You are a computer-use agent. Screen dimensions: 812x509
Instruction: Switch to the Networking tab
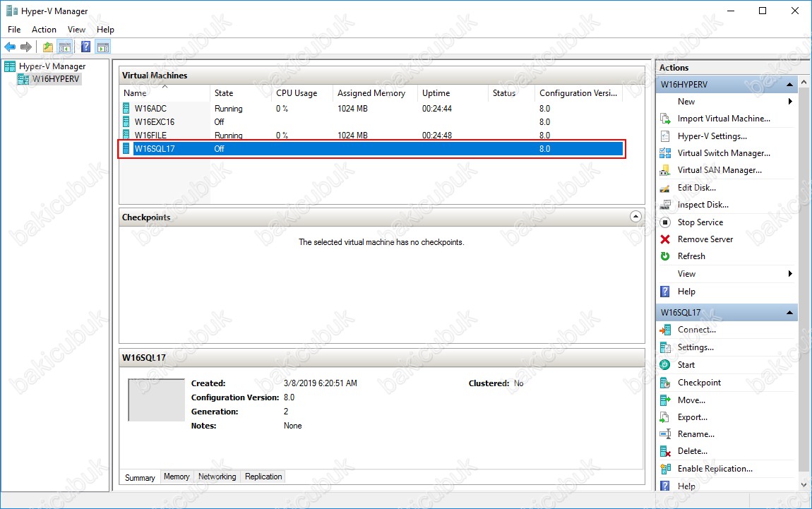(x=217, y=477)
